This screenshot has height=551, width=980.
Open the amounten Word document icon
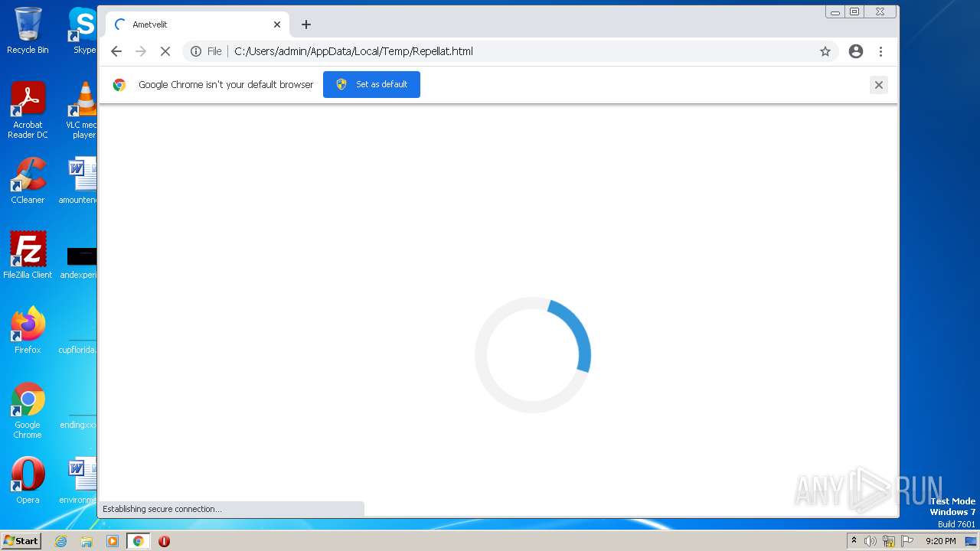pyautogui.click(x=80, y=181)
